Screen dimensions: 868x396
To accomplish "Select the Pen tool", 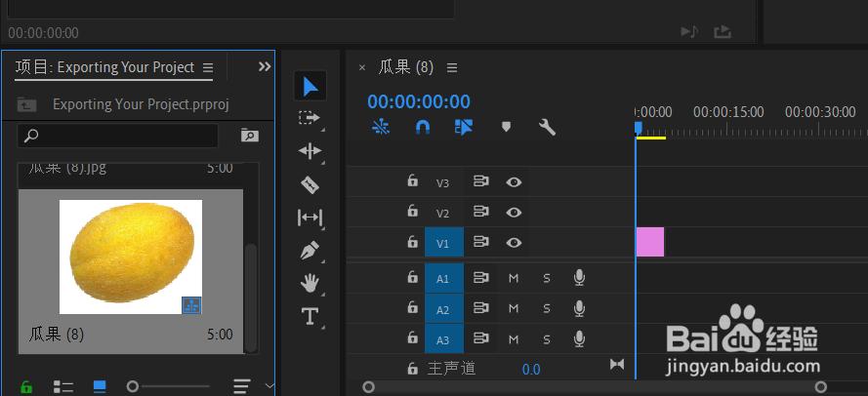I will coord(310,251).
